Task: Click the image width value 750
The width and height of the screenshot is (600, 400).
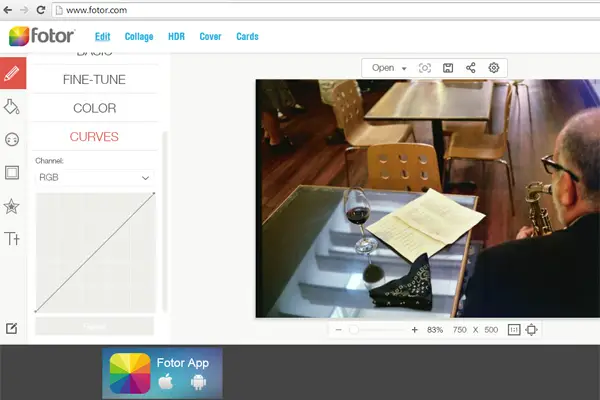Action: pos(460,330)
